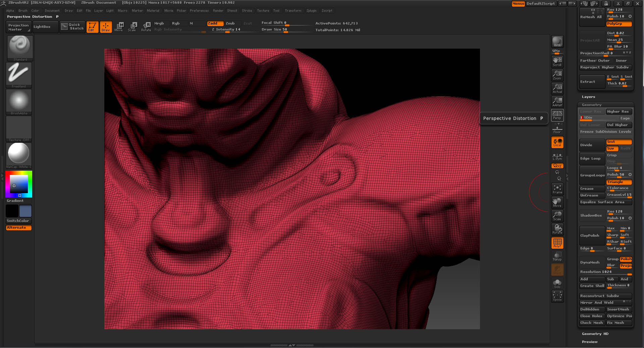Open the Preferences menu
This screenshot has width=644, height=348.
click(x=199, y=11)
